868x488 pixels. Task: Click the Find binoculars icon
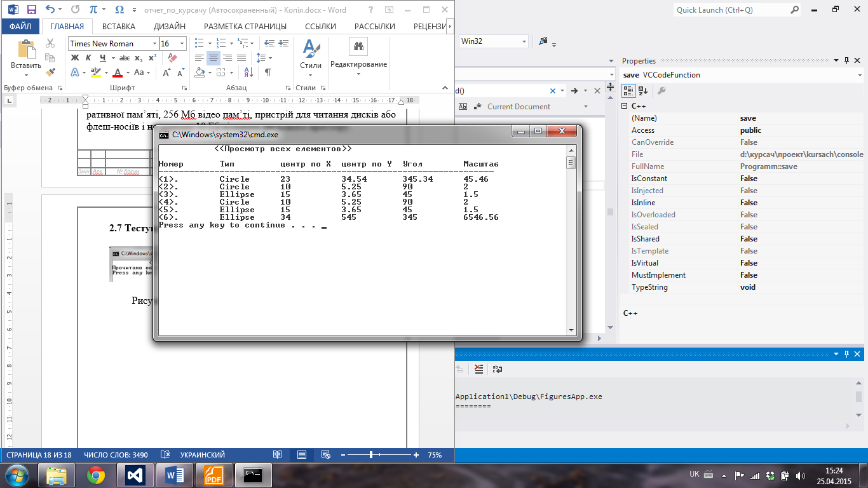[x=358, y=46]
